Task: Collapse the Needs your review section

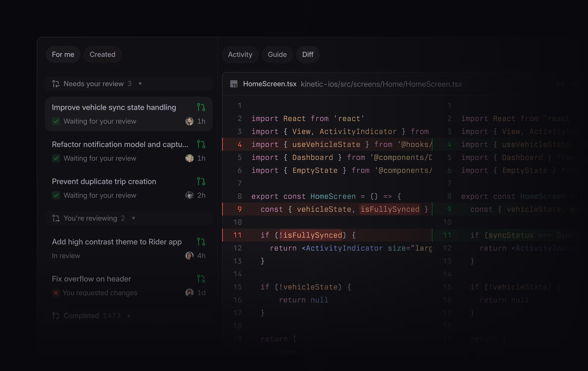Action: tap(140, 84)
